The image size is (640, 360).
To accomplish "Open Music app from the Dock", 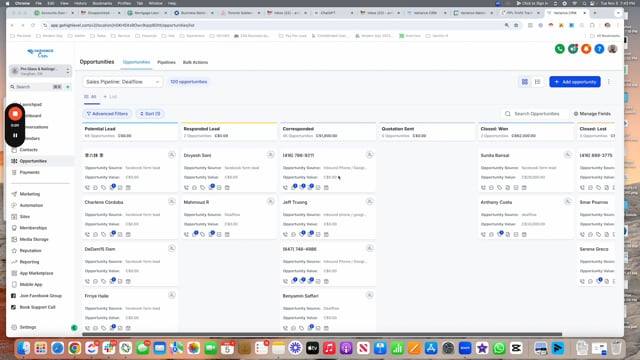I will [329, 348].
